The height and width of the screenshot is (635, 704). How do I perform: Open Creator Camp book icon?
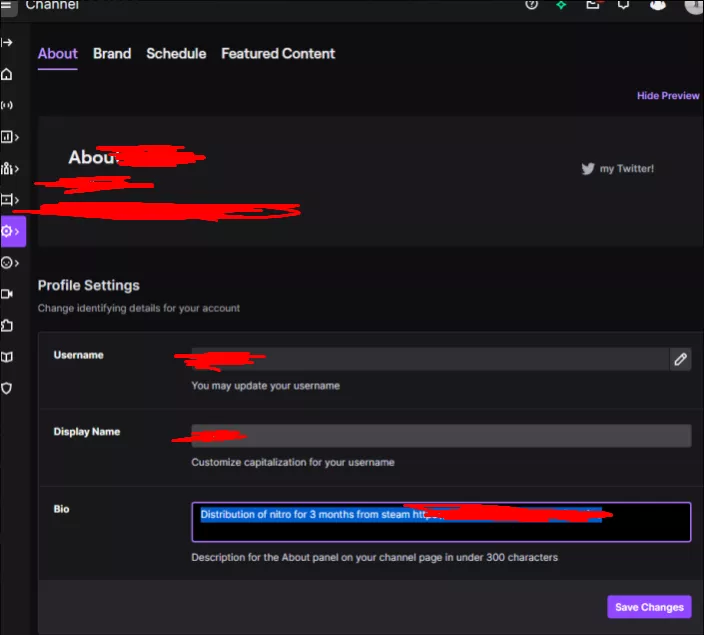[x=8, y=356]
